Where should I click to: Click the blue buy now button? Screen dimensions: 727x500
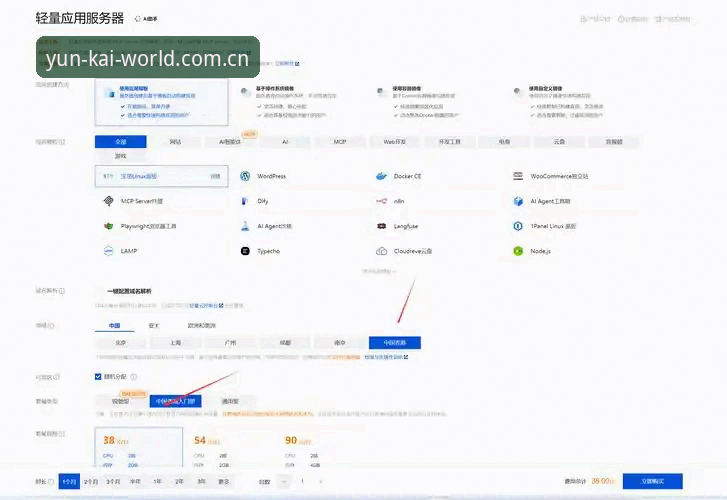point(652,481)
